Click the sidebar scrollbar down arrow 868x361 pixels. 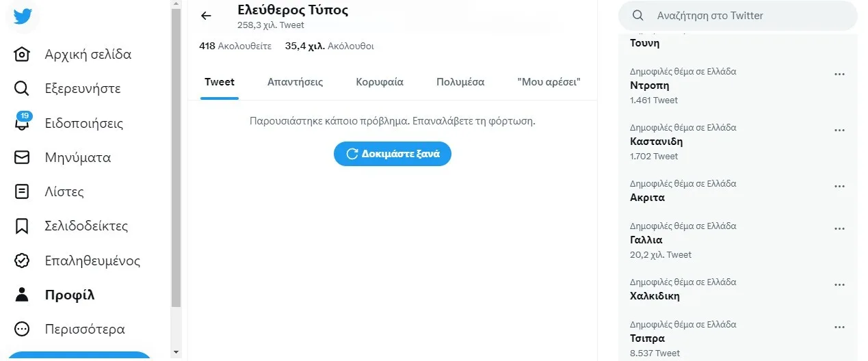point(176,352)
